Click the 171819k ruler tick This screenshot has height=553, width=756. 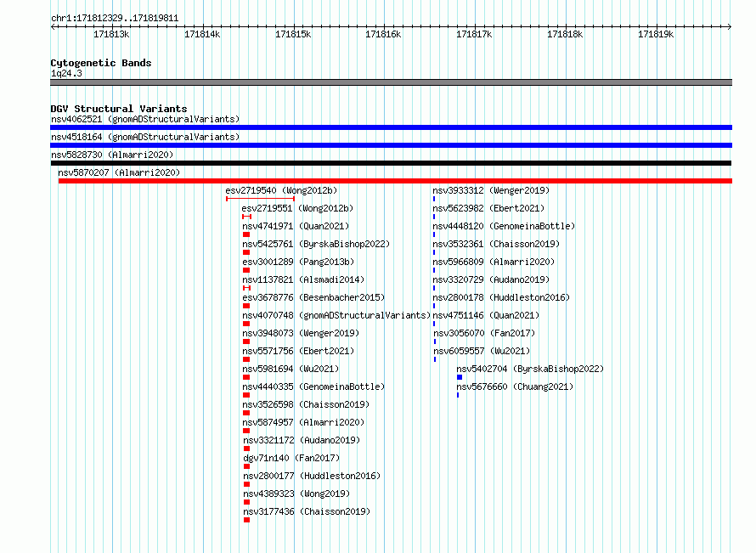(656, 34)
